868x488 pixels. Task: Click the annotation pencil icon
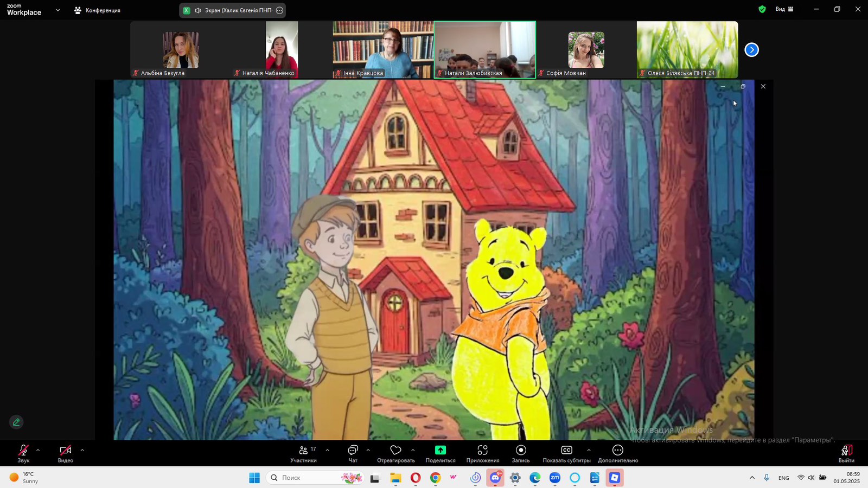point(16,422)
